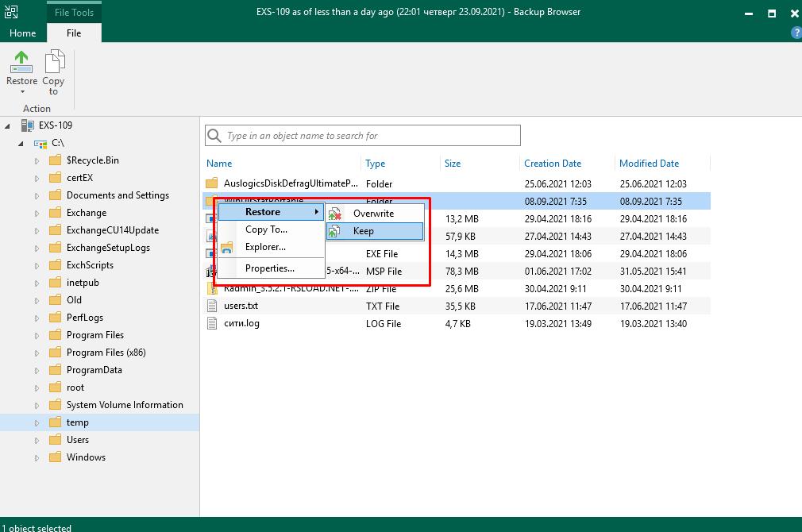Viewport: 802px width, 532px height.
Task: Open Properties... from the context menu
Action: pyautogui.click(x=269, y=268)
